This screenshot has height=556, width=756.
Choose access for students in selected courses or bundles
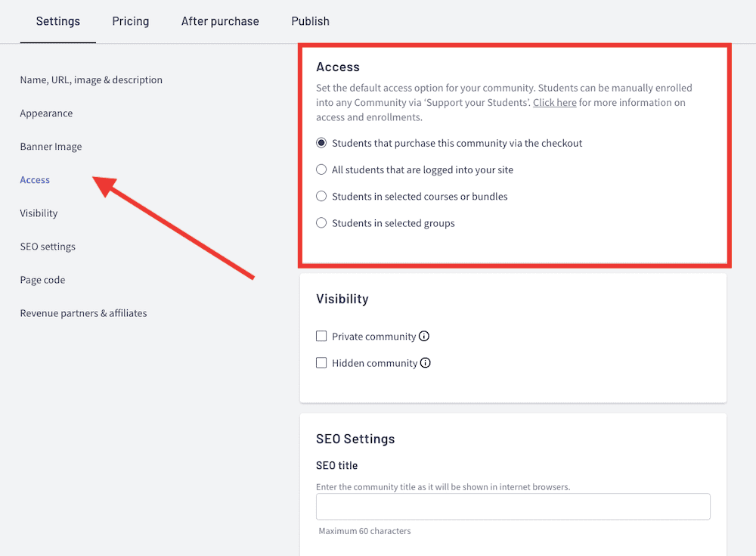pyautogui.click(x=321, y=196)
